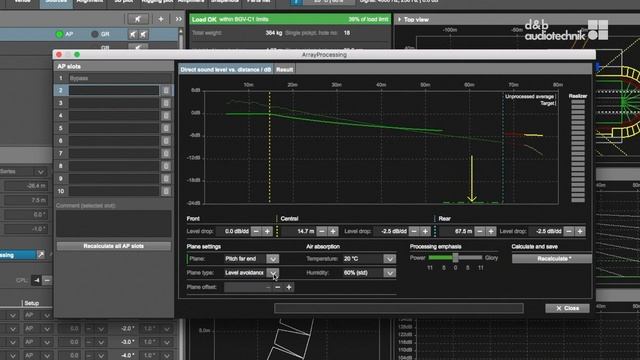Image resolution: width=640 pixels, height=360 pixels.
Task: Decrease Rear level drop with minus button
Action: 569,231
